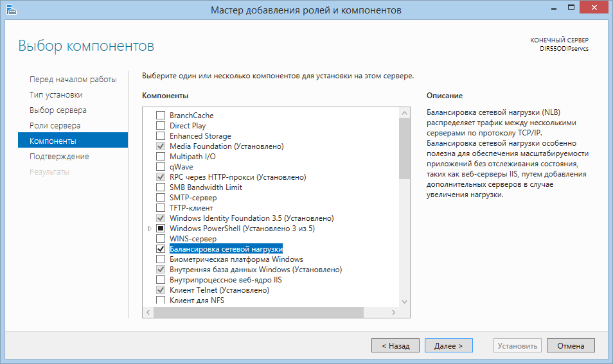Open the Подтверждение step
This screenshot has height=364, width=613.
pos(59,156)
